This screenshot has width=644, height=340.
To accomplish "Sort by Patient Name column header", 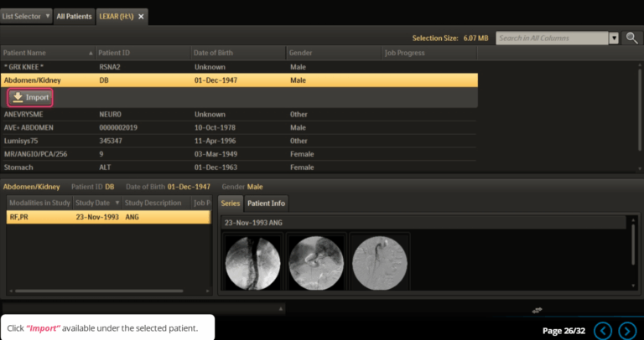I will [x=48, y=53].
